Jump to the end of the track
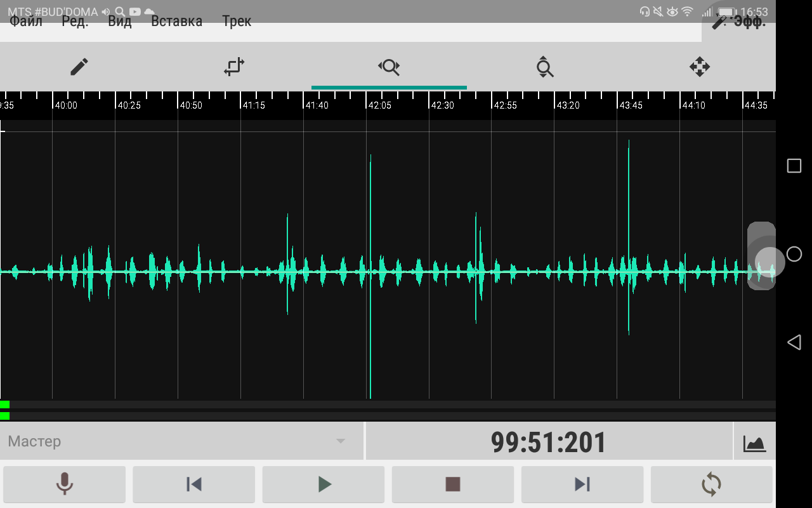The height and width of the screenshot is (508, 812). [x=582, y=485]
